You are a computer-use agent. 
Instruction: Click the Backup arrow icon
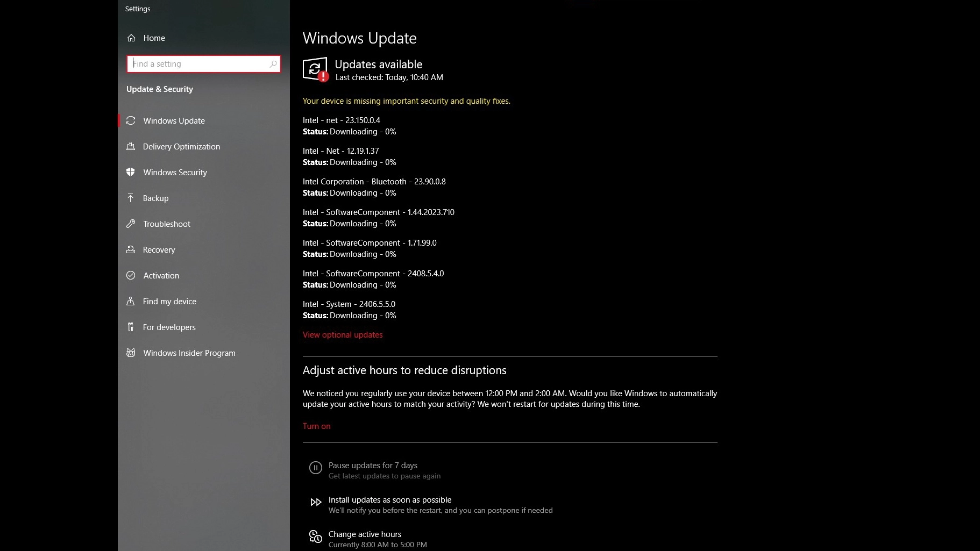coord(131,198)
